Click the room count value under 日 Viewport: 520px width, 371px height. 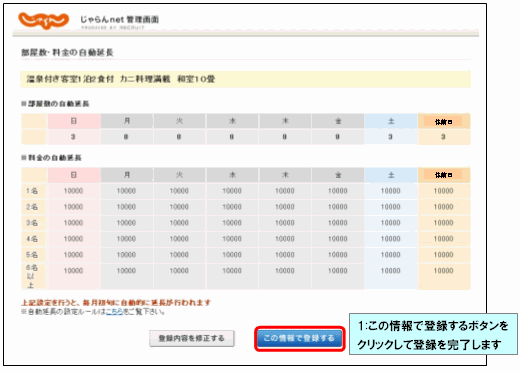[73, 137]
